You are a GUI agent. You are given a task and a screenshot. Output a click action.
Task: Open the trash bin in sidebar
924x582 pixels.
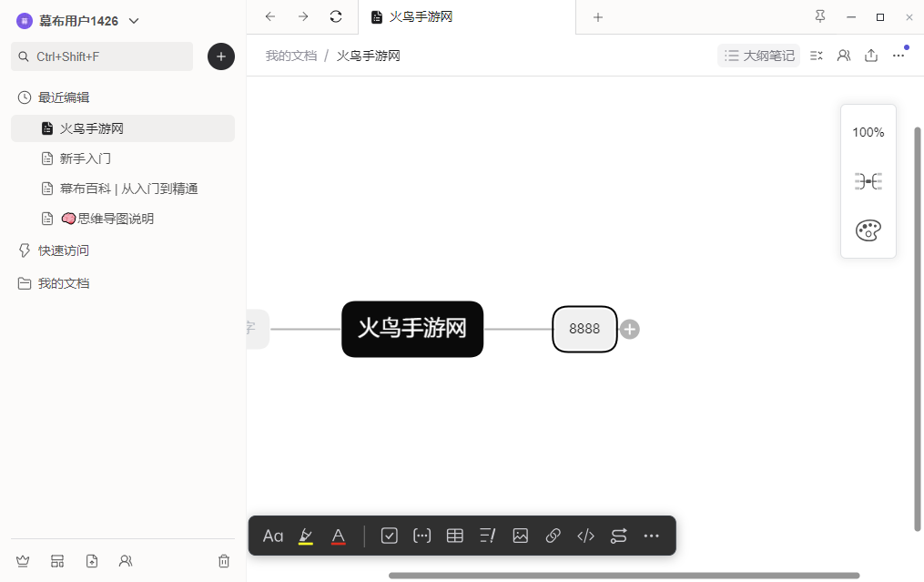(x=224, y=561)
